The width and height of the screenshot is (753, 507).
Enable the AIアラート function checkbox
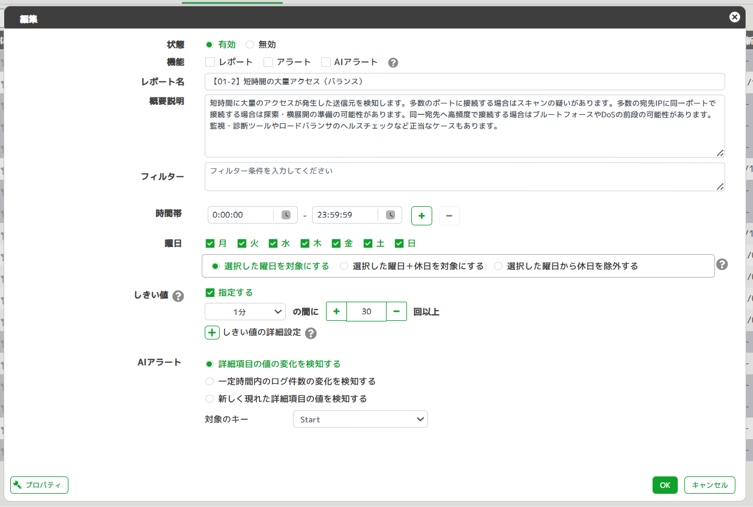(x=326, y=62)
